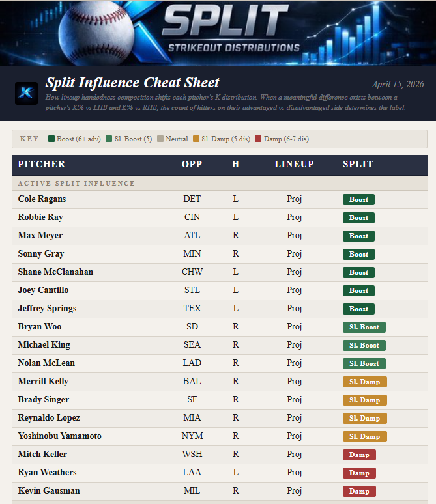Click Proj lineup cell in Sonny Gray row
The image size is (436, 504).
[294, 254]
